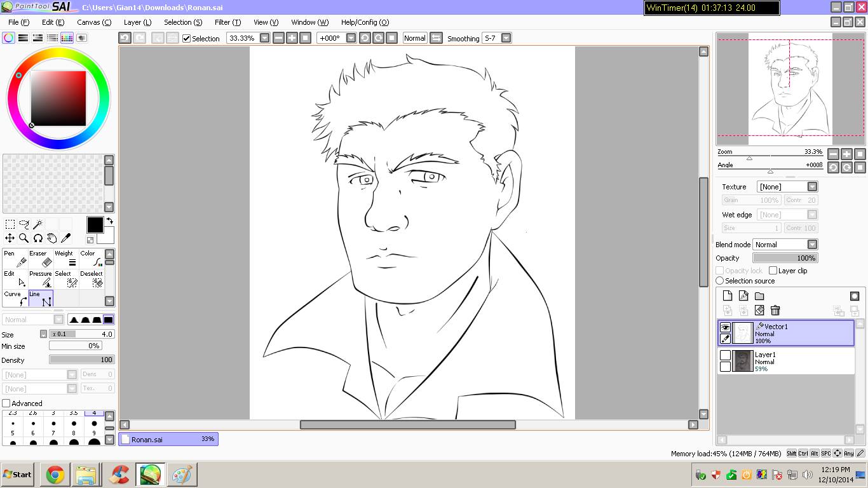868x488 pixels.
Task: Click the foreground black color swatch
Action: (x=95, y=225)
